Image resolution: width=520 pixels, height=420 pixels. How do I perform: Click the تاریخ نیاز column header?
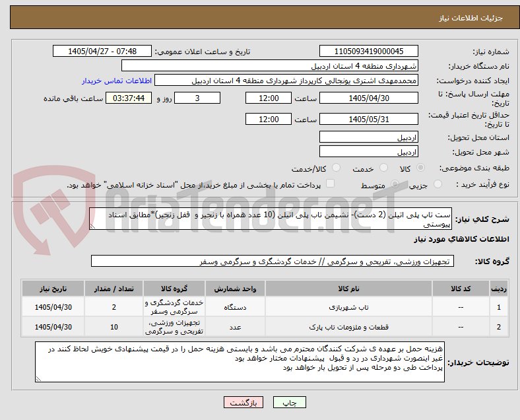click(53, 289)
